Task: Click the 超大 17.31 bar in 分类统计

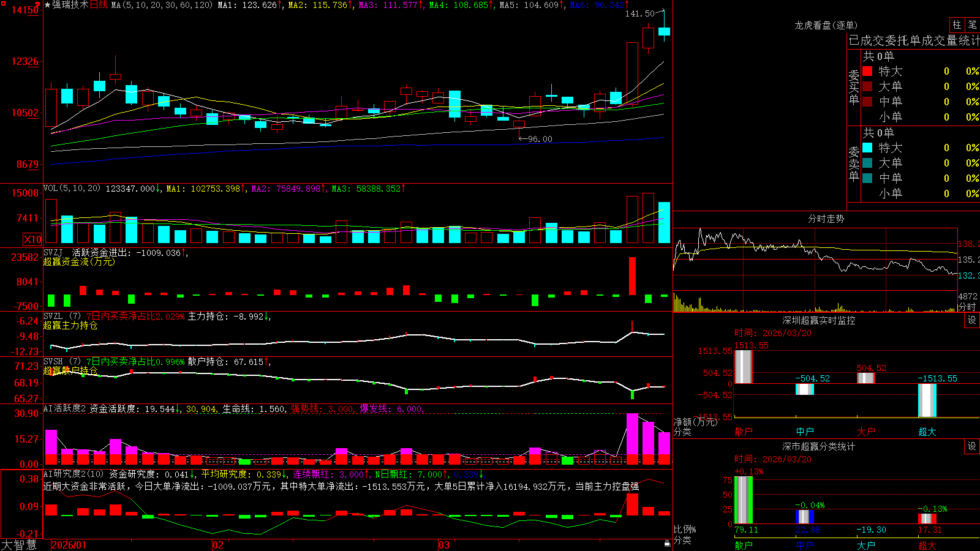Action: coord(927,519)
